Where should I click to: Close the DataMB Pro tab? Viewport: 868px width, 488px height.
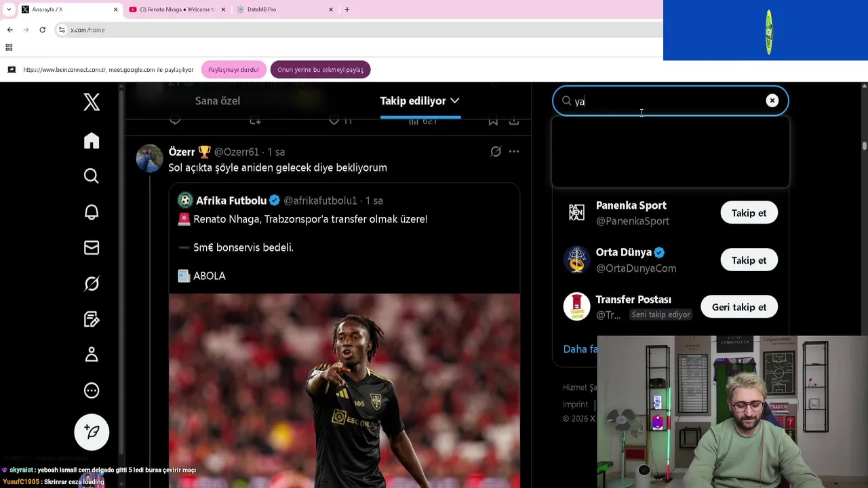pyautogui.click(x=331, y=9)
